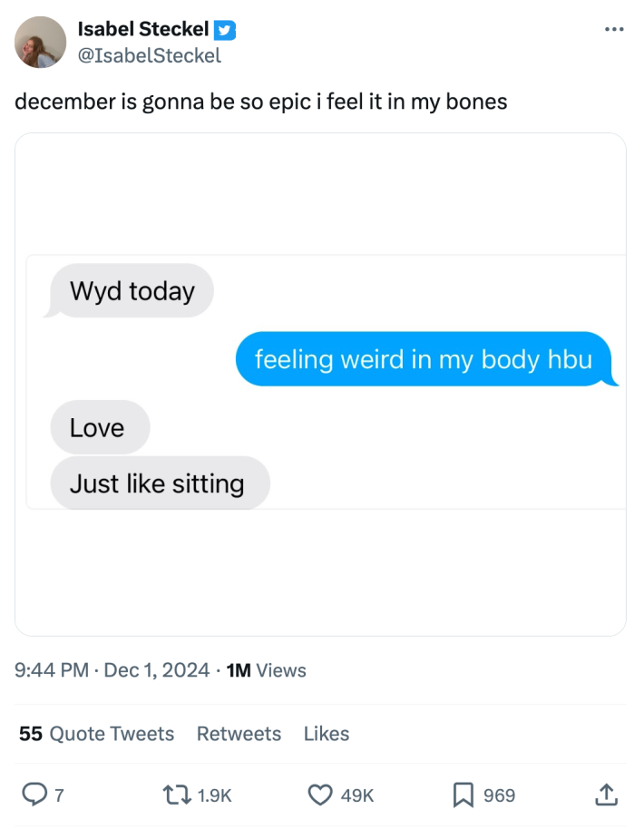Open the 55 Quote Tweets list
This screenshot has width=644, height=829.
[x=96, y=734]
